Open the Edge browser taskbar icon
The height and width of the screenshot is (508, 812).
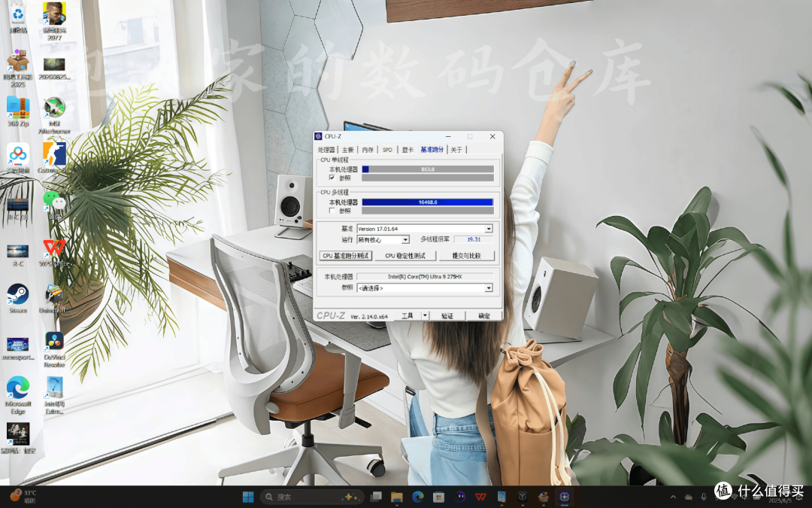(418, 497)
